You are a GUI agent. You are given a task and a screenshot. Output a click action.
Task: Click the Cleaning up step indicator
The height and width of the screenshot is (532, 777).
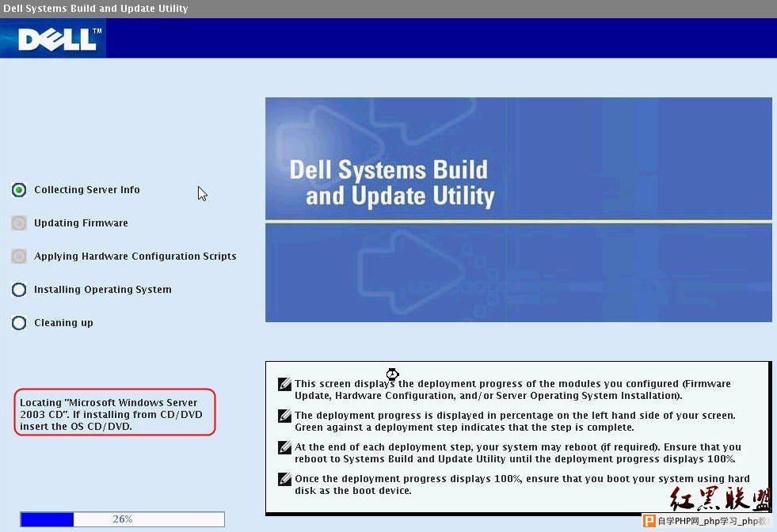pyautogui.click(x=19, y=323)
